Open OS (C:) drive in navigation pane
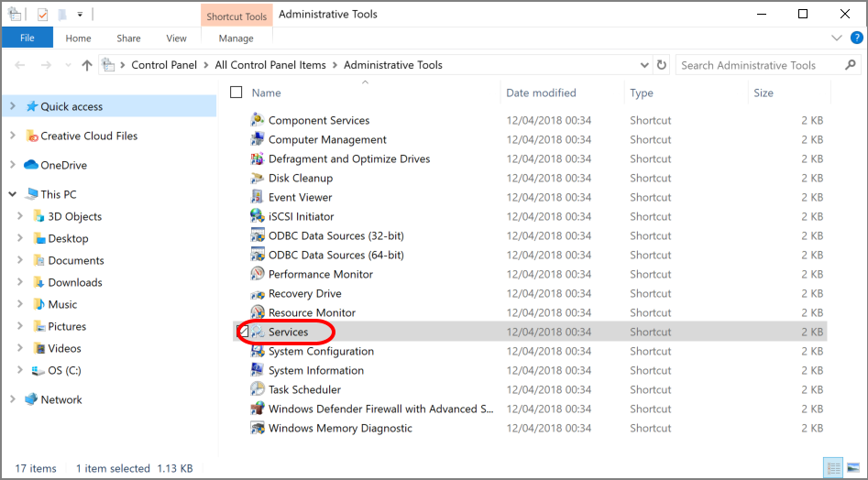The height and width of the screenshot is (480, 868). [x=64, y=370]
